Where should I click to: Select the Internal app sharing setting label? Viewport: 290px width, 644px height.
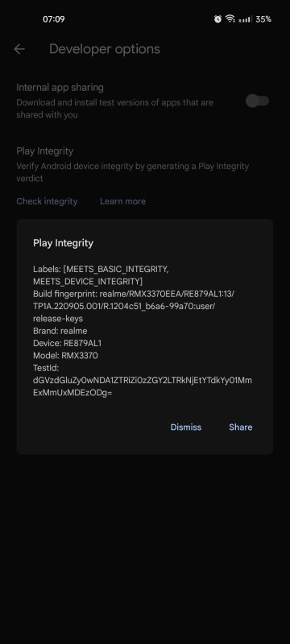(60, 87)
